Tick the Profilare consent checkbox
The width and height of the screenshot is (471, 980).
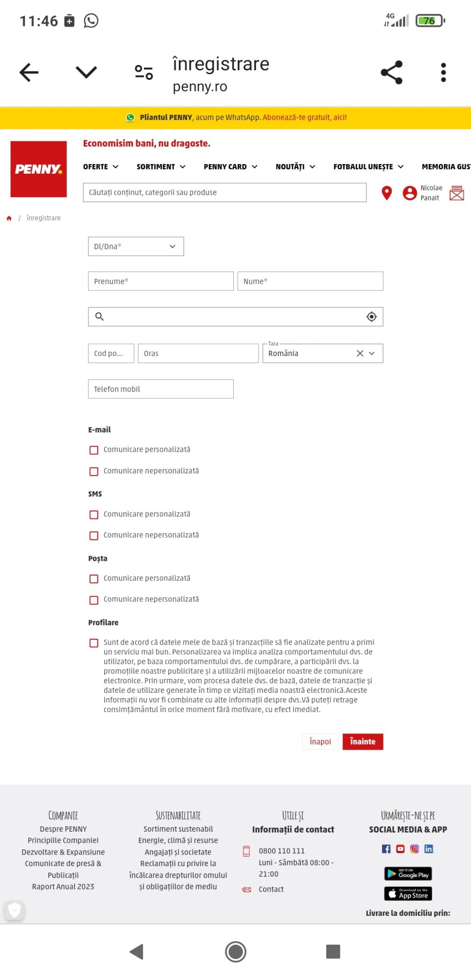94,643
